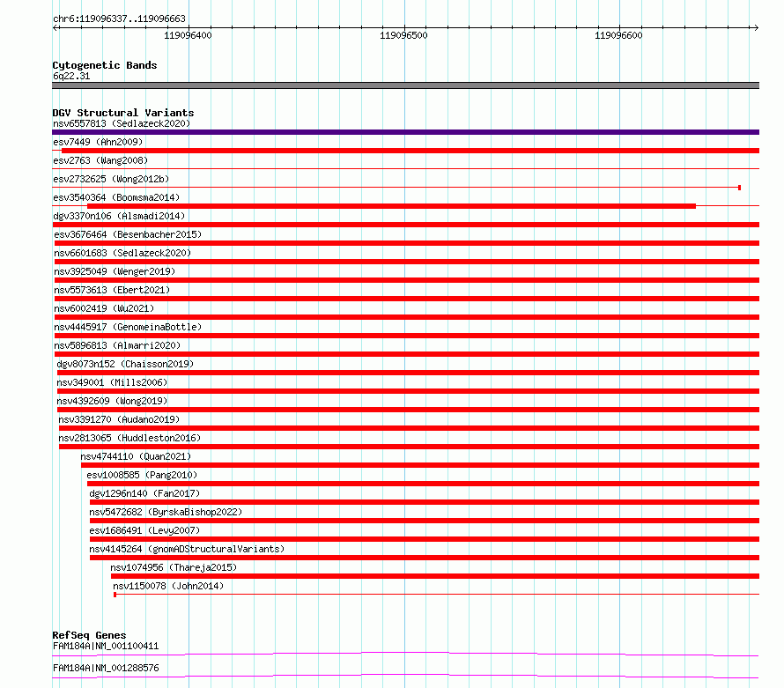The image size is (784, 688).
Task: Click the 119096500 ruler position label
Action: (403, 35)
